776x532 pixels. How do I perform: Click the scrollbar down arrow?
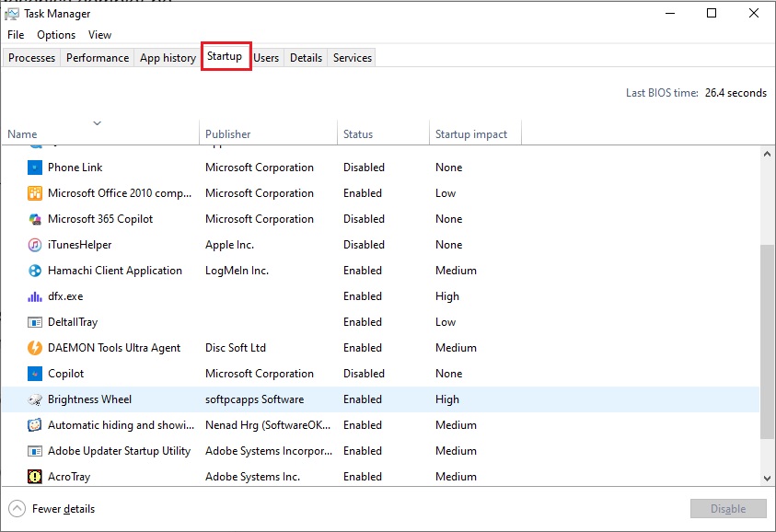(767, 478)
